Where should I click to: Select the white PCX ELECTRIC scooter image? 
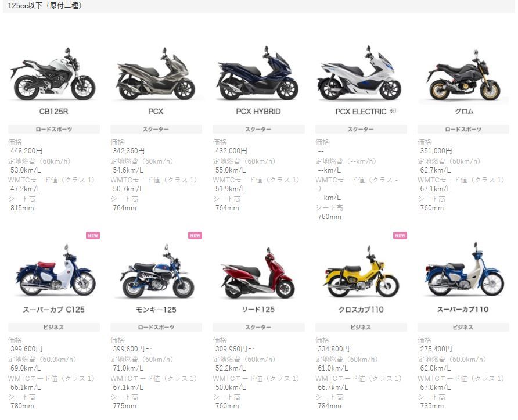point(361,73)
